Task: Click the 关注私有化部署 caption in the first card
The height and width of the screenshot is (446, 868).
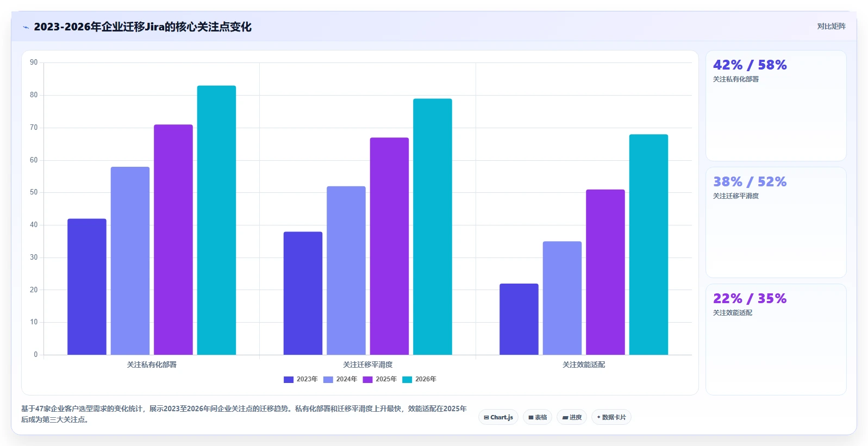Action: (736, 79)
